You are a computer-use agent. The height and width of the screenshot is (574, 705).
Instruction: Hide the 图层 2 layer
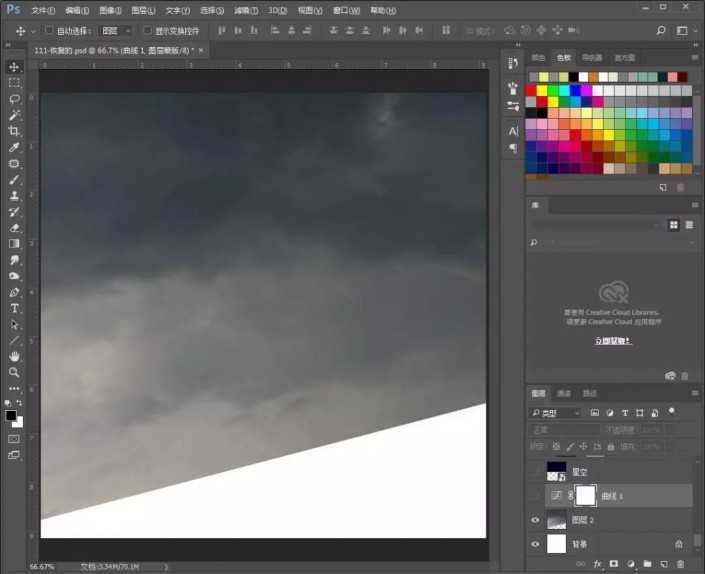pyautogui.click(x=535, y=520)
